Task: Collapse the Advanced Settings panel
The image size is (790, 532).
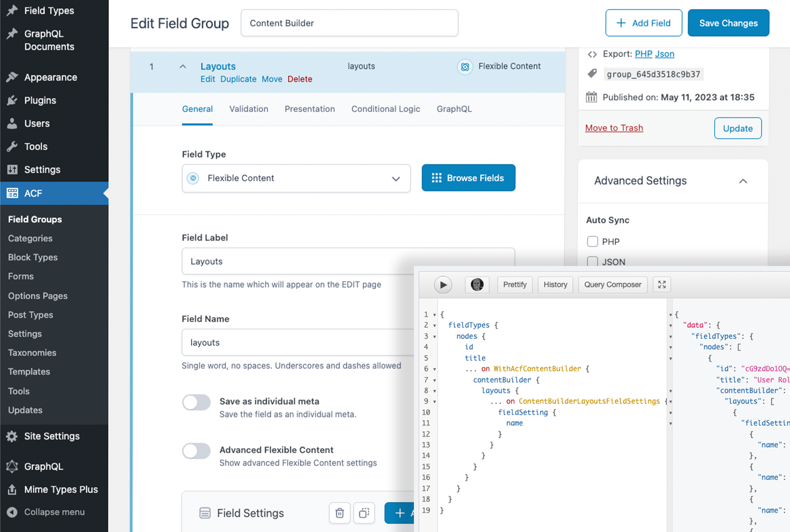Action: click(x=743, y=181)
